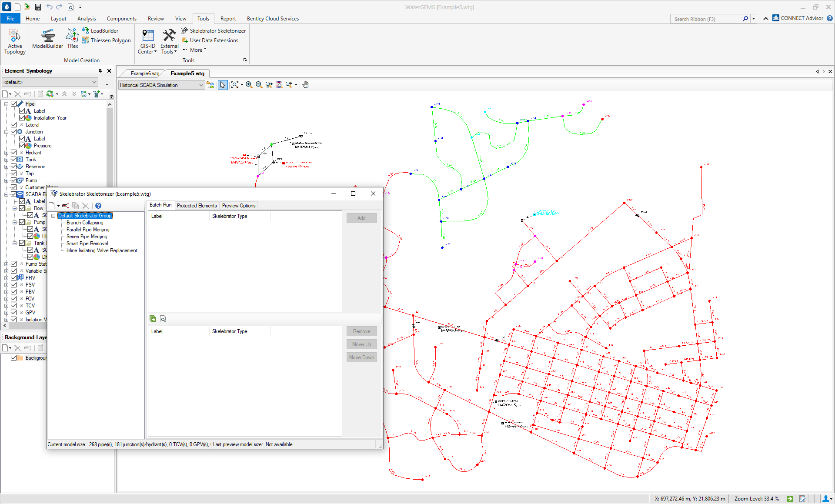Open the Report menu

pos(228,18)
